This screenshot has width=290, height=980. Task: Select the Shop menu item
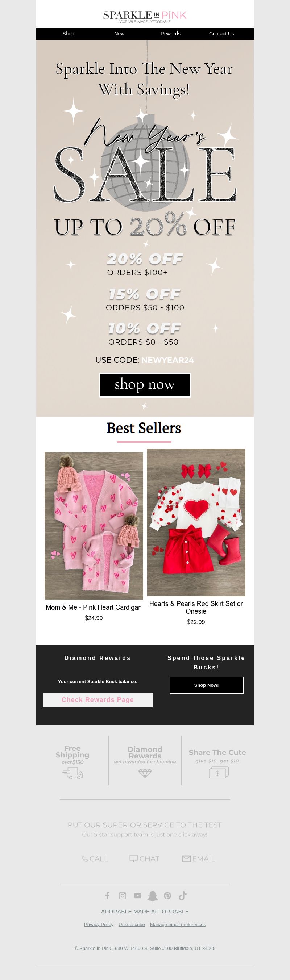click(68, 33)
